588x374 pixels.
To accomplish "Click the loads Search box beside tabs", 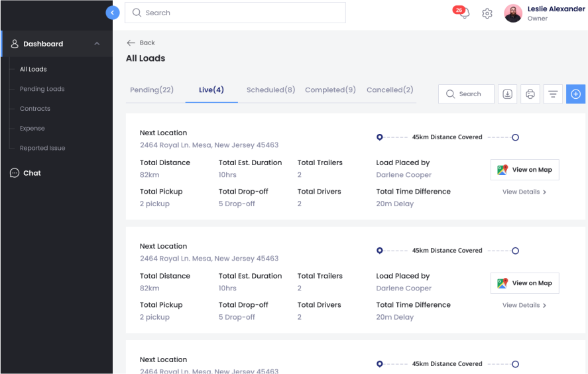I will coord(466,93).
